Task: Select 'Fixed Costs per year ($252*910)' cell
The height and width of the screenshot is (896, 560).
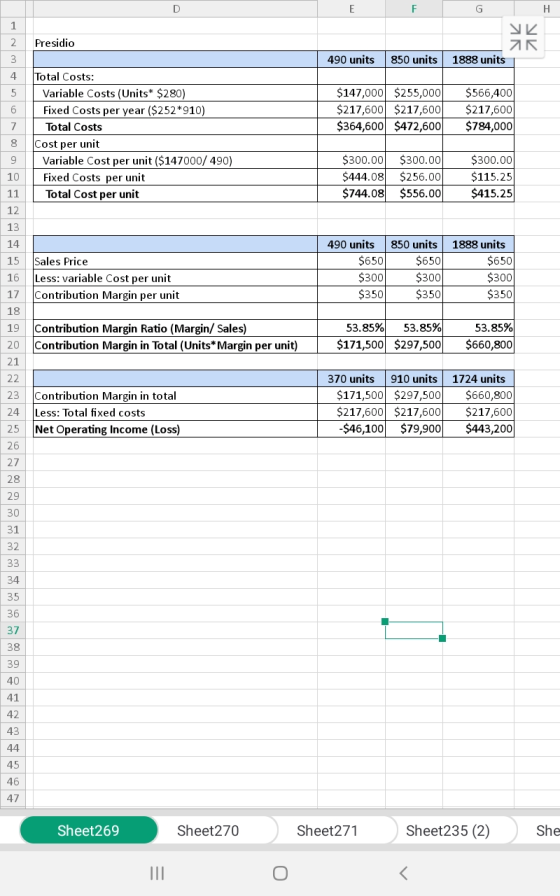Action: [175, 110]
